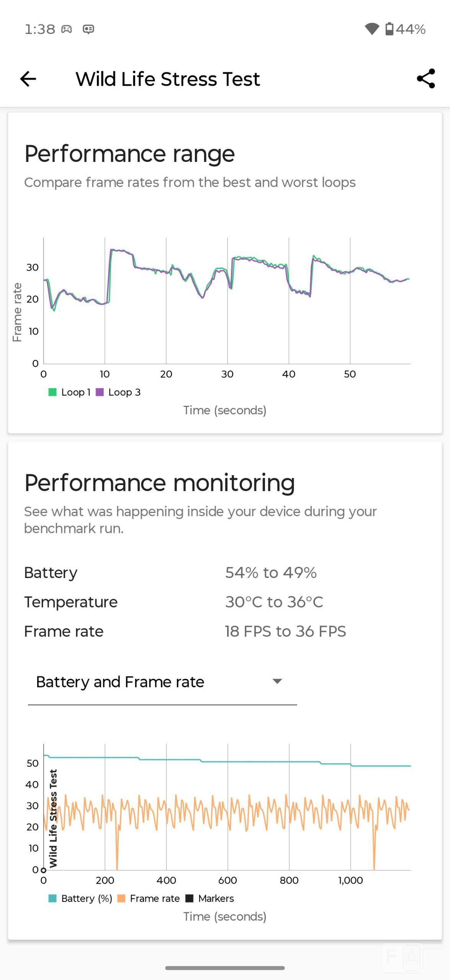Tap the battery status icon
Image resolution: width=450 pixels, height=980 pixels.
pos(389,29)
